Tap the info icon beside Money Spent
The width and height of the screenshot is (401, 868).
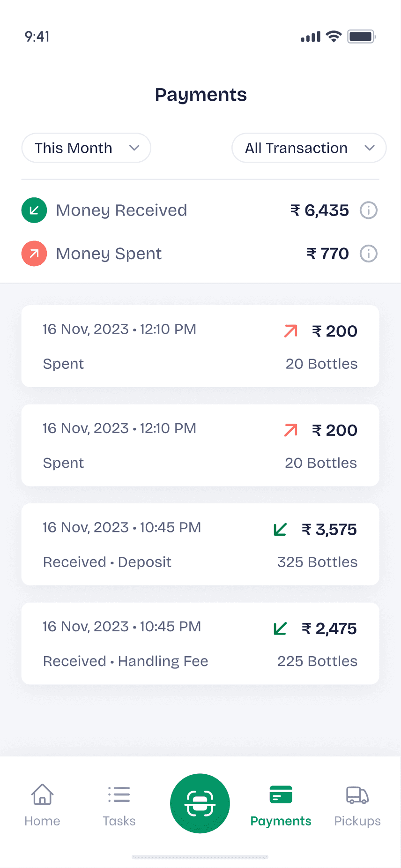click(368, 254)
